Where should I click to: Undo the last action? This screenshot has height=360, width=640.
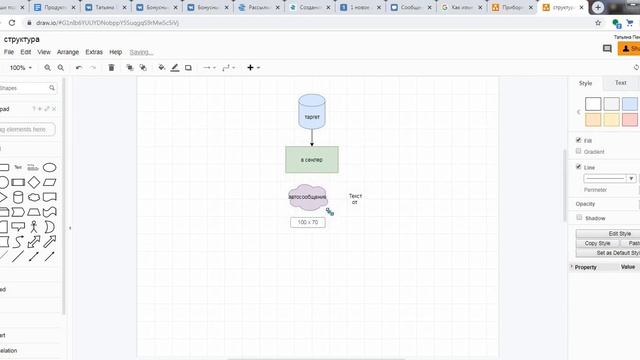click(x=79, y=68)
